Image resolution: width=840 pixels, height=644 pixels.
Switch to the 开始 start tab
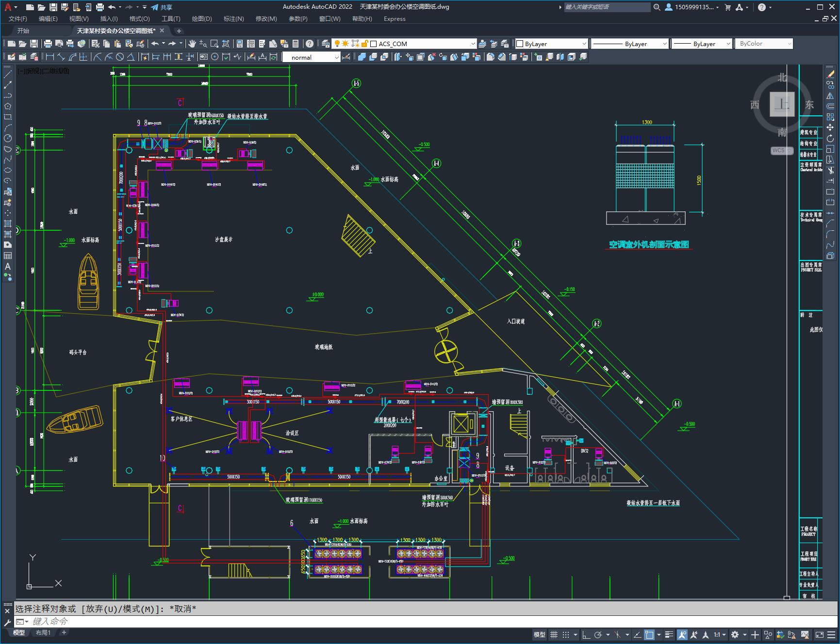23,31
